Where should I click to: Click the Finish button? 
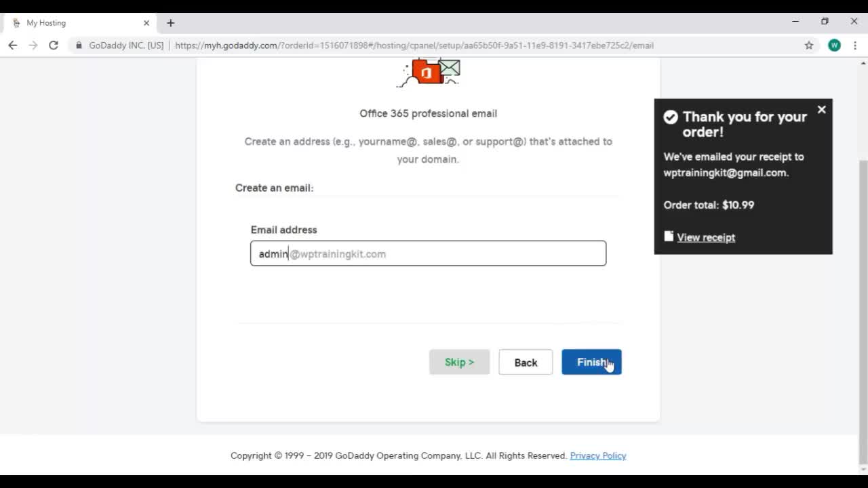coord(591,362)
